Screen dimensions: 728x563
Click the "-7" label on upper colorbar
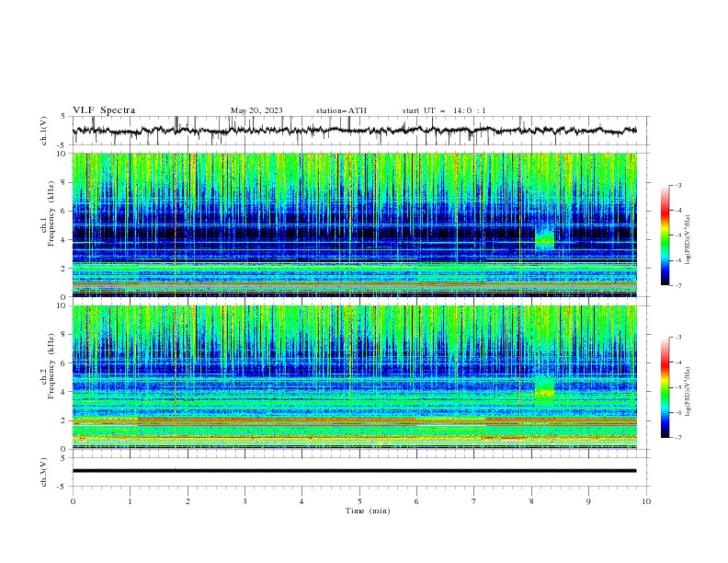click(x=678, y=285)
